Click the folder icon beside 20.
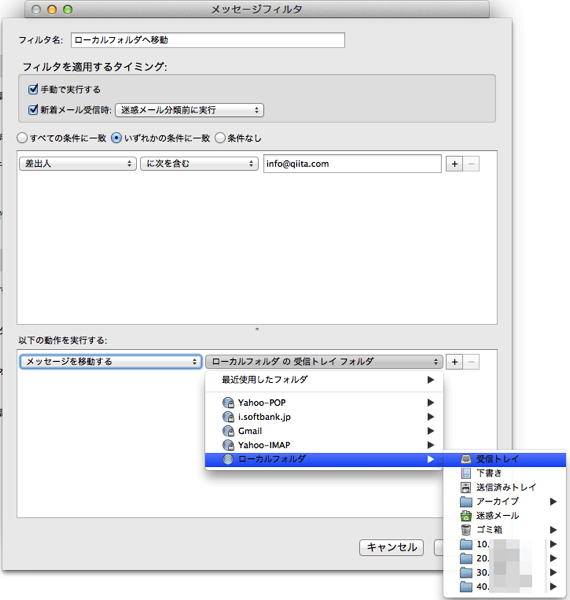The height and width of the screenshot is (600, 570). click(466, 558)
